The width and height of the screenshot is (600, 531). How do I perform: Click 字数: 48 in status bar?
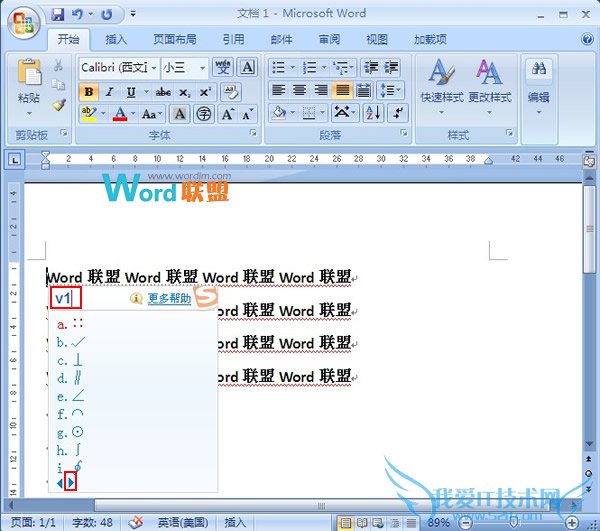(92, 523)
